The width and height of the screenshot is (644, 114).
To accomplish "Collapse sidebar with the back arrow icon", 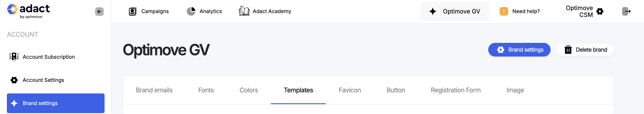I will 99,12.
